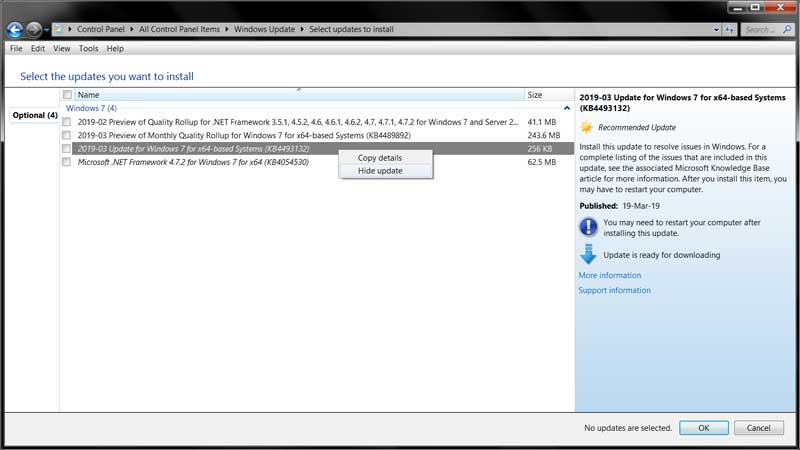Image resolution: width=800 pixels, height=450 pixels.
Task: Select the Microsoft .NET Framework 4.7.2 row text
Action: pyautogui.click(x=193, y=162)
